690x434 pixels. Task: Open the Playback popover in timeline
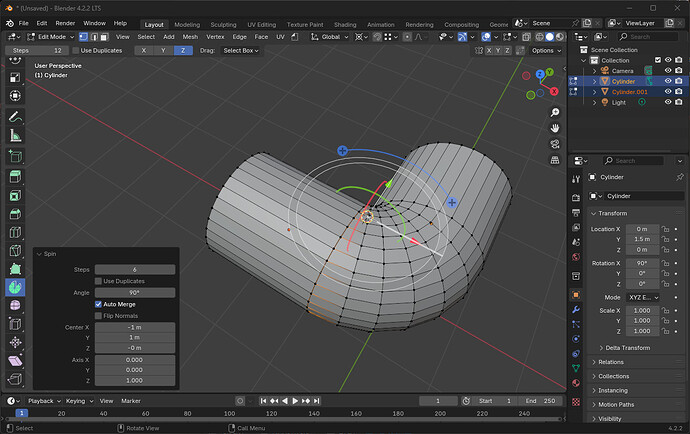point(44,401)
